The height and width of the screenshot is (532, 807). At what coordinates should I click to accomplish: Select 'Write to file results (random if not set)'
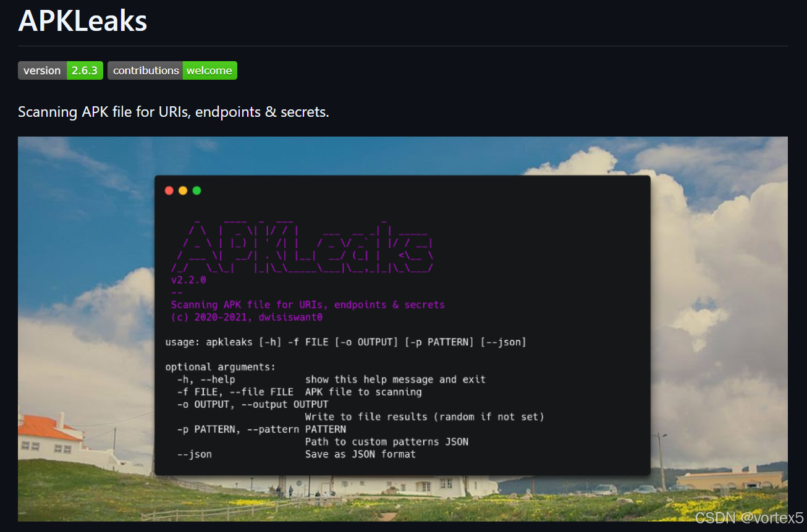[425, 417]
